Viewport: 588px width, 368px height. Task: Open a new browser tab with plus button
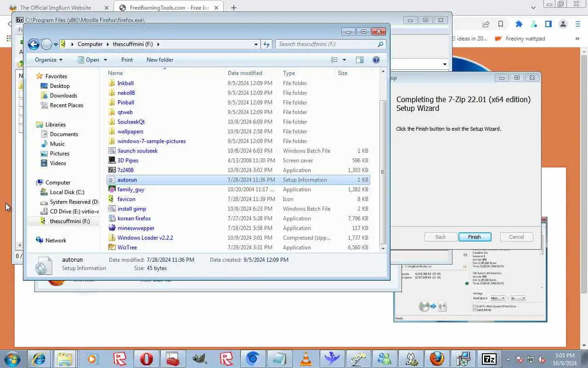[234, 8]
